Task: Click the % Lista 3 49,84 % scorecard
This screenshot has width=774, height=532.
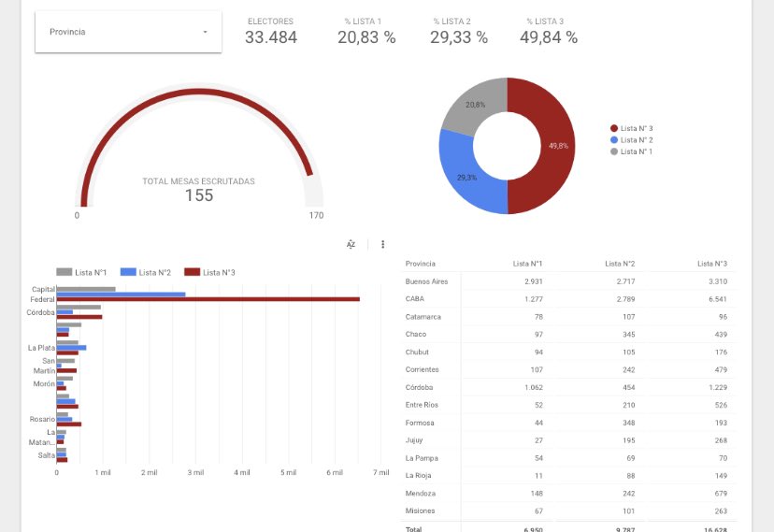Action: [x=549, y=32]
